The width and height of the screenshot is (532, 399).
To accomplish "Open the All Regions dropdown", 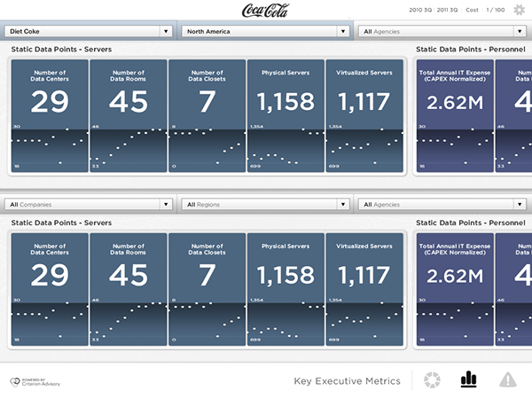I will coord(265,204).
